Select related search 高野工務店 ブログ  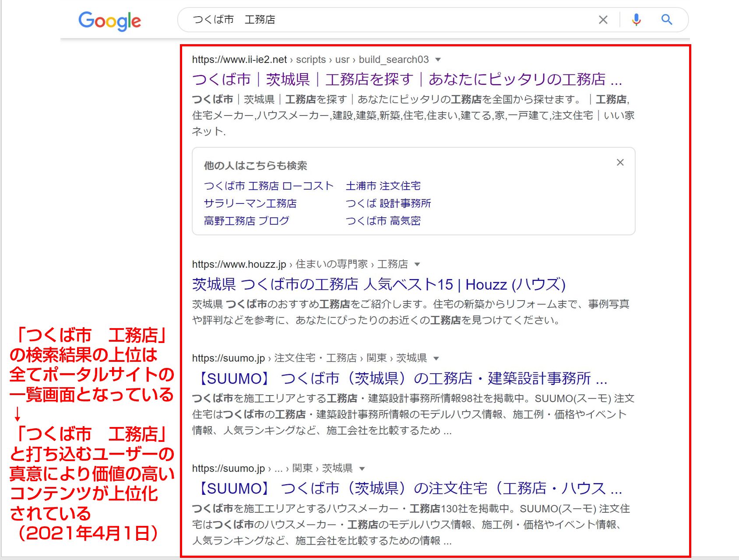coord(246,221)
